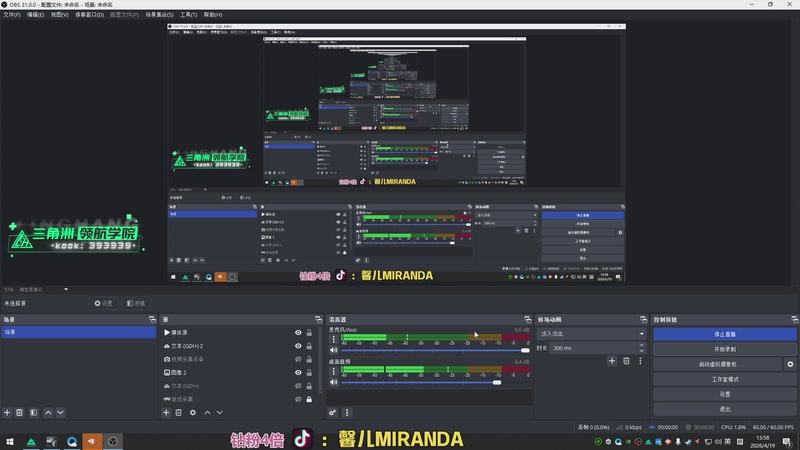Open mixer footer three-dot menu
Screen dimensions: 800x450
[347, 412]
